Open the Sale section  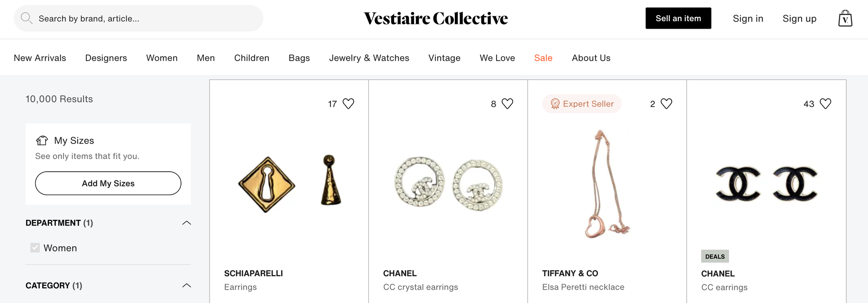point(543,58)
